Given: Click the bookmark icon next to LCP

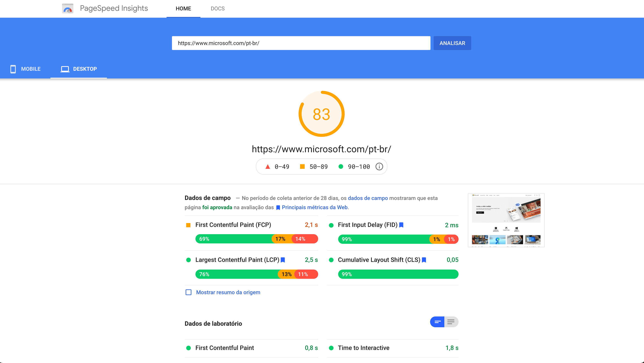Looking at the screenshot, I should (x=283, y=260).
